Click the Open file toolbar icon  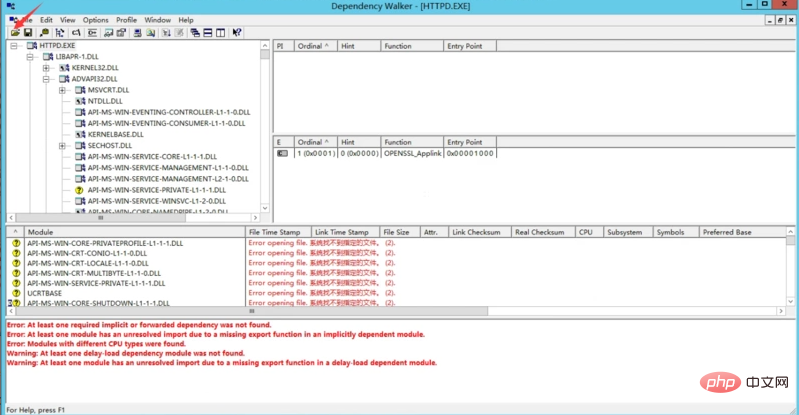pyautogui.click(x=15, y=33)
